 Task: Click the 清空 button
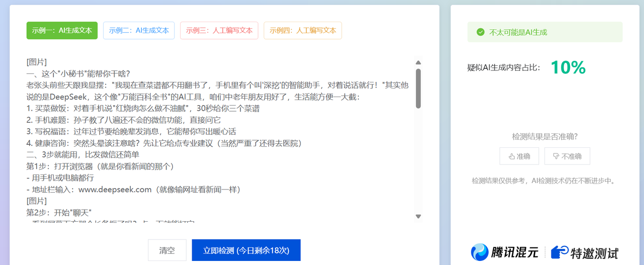pos(167,250)
